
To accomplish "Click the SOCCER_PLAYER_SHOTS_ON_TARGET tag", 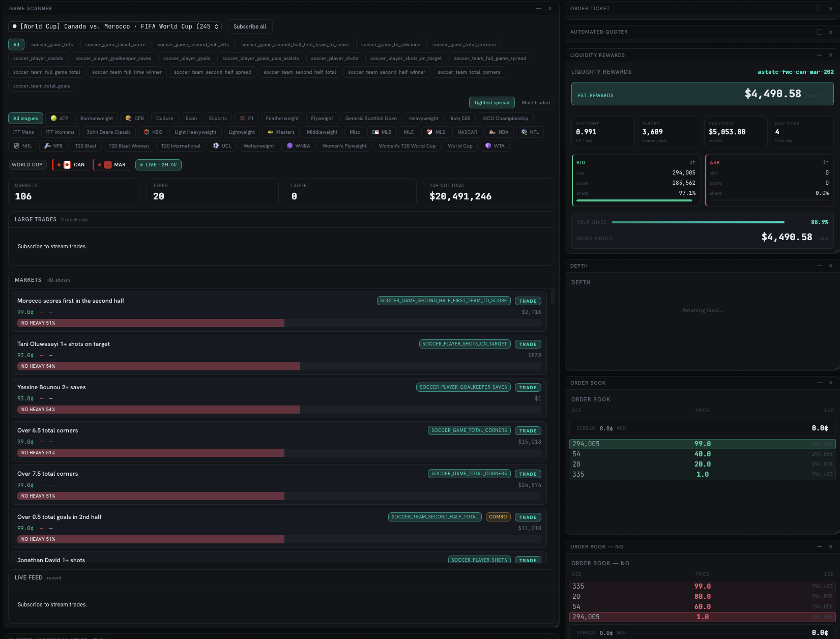I will tap(465, 344).
